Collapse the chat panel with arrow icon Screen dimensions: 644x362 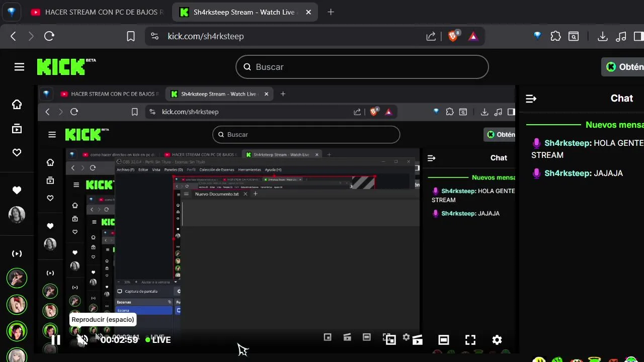point(531,99)
